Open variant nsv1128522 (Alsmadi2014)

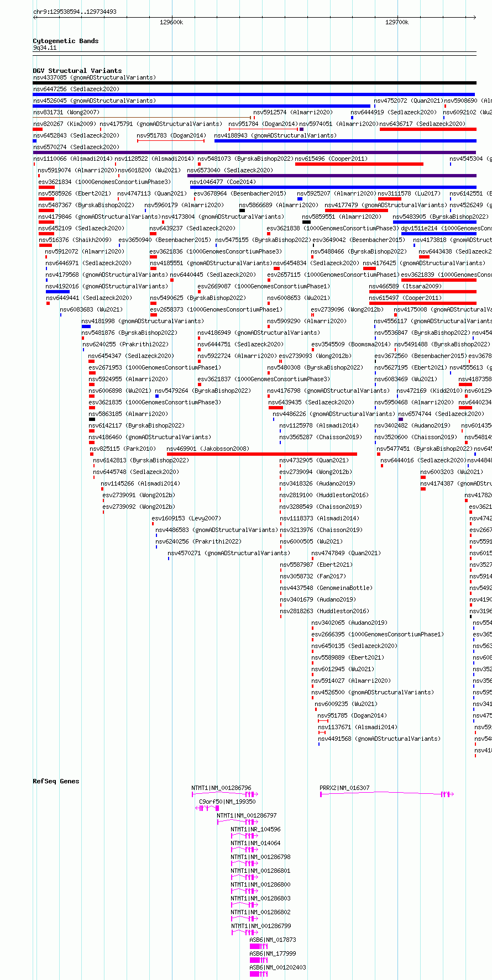coord(155,159)
